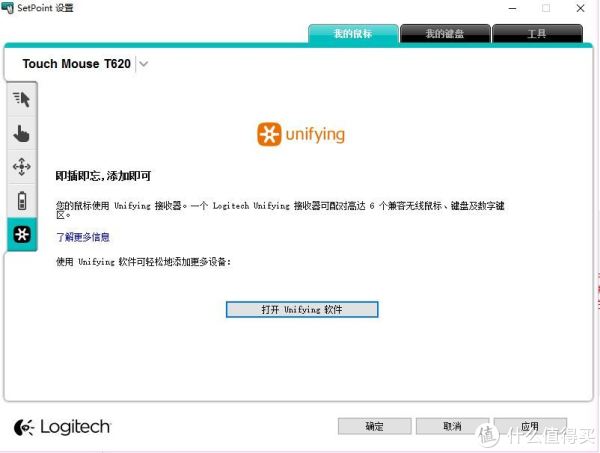Switch to the 我的鼠标 tab
600x453 pixels.
pos(353,34)
